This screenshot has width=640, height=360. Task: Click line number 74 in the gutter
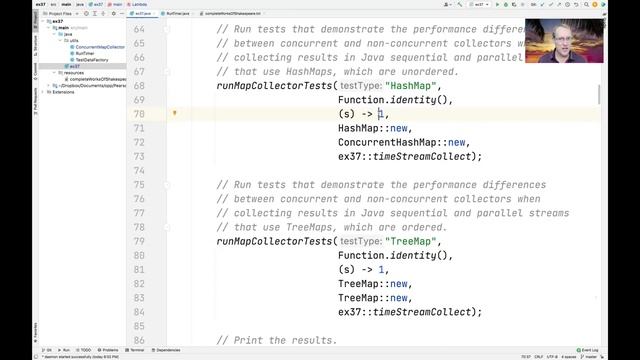[x=139, y=171]
